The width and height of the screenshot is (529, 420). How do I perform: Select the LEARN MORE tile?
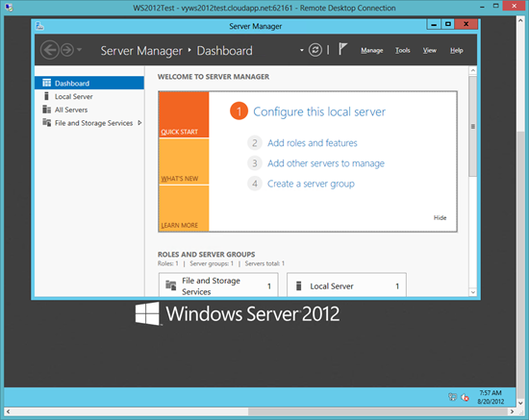point(184,208)
